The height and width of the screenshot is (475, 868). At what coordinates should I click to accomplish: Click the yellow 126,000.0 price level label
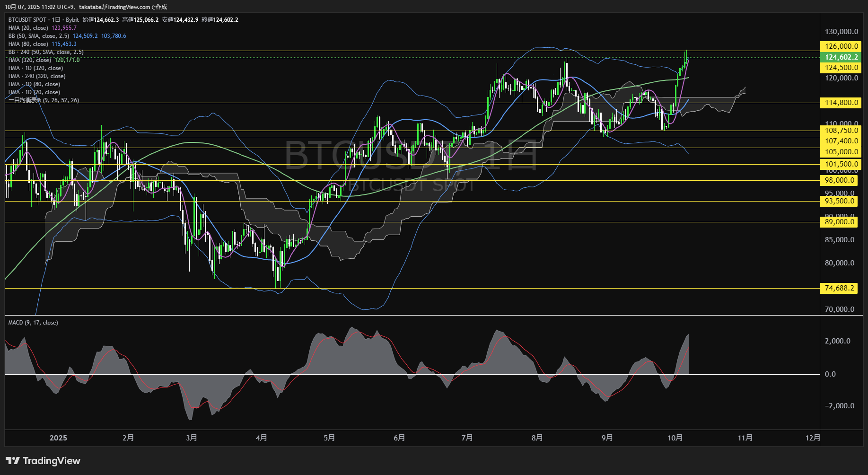click(841, 46)
